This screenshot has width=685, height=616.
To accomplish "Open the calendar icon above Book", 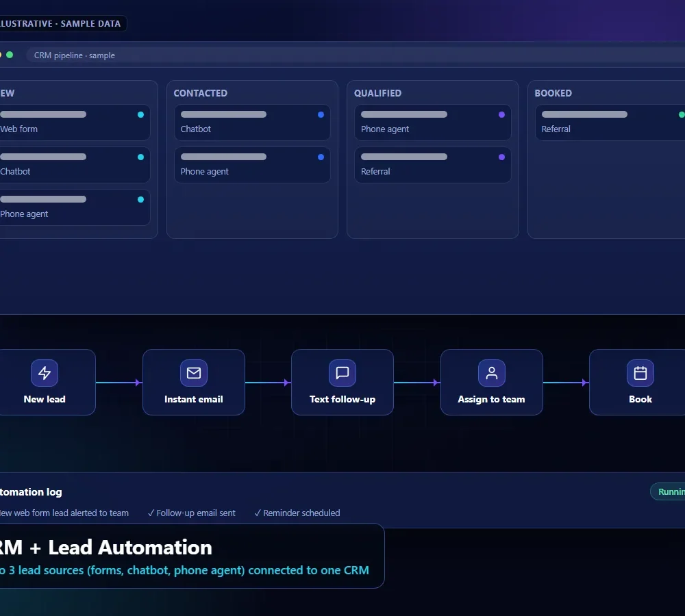I will 640,373.
